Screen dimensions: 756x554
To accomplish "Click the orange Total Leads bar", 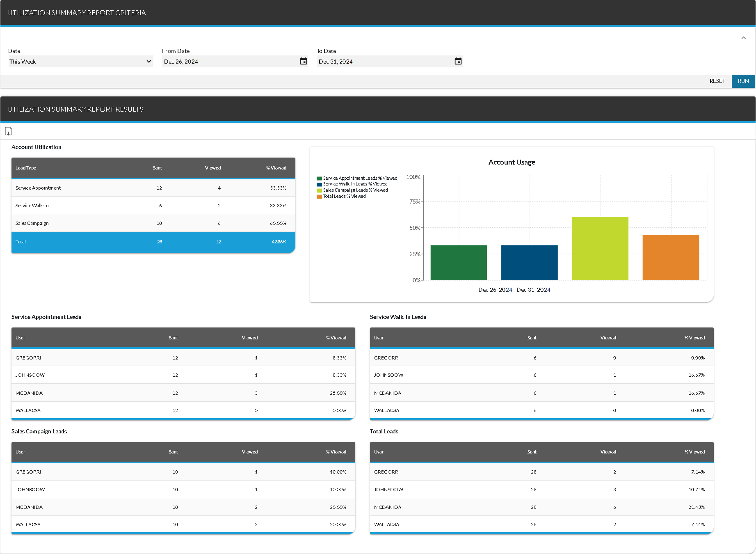I will pyautogui.click(x=671, y=258).
